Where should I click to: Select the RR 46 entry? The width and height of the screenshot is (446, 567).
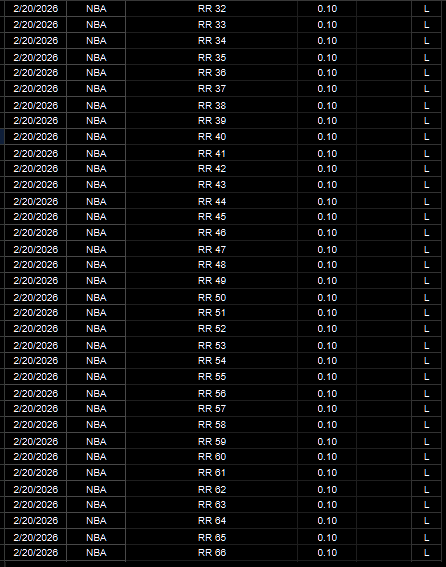[212, 233]
